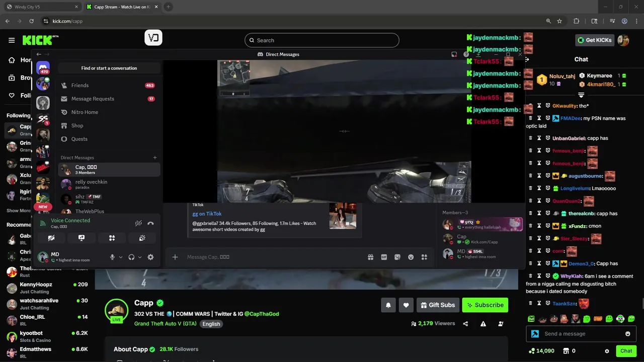
Task: Switch to Windy City V5 browser tab
Action: tap(42, 7)
